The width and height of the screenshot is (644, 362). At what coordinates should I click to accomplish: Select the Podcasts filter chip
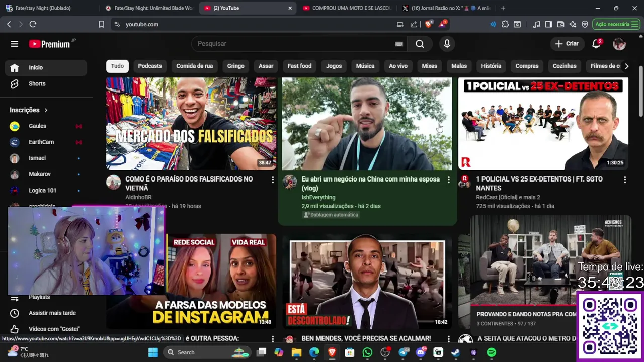(150, 66)
